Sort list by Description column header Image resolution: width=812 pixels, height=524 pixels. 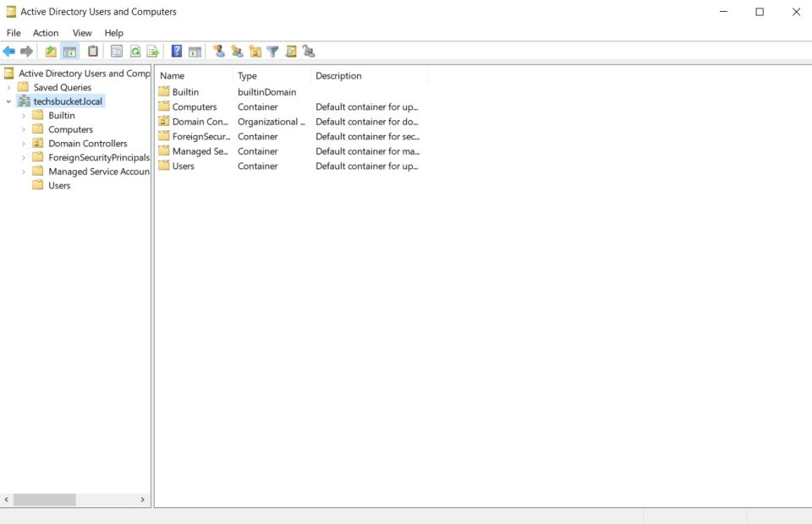pos(370,75)
